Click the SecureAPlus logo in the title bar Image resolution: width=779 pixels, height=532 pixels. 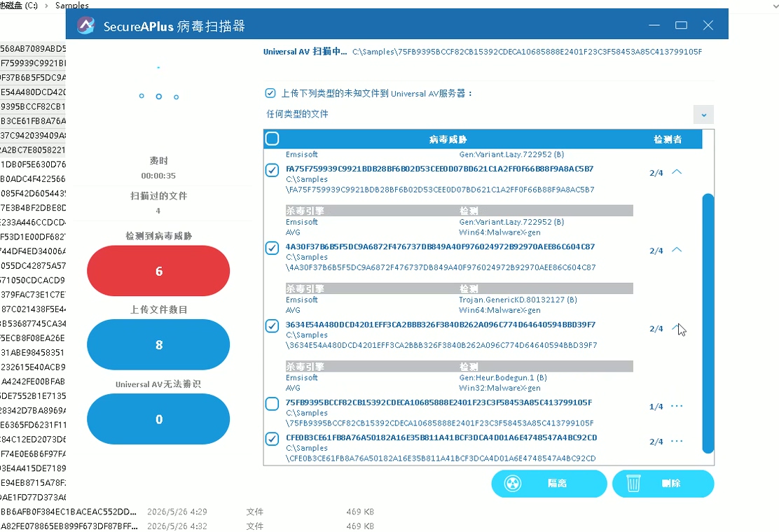pyautogui.click(x=86, y=25)
